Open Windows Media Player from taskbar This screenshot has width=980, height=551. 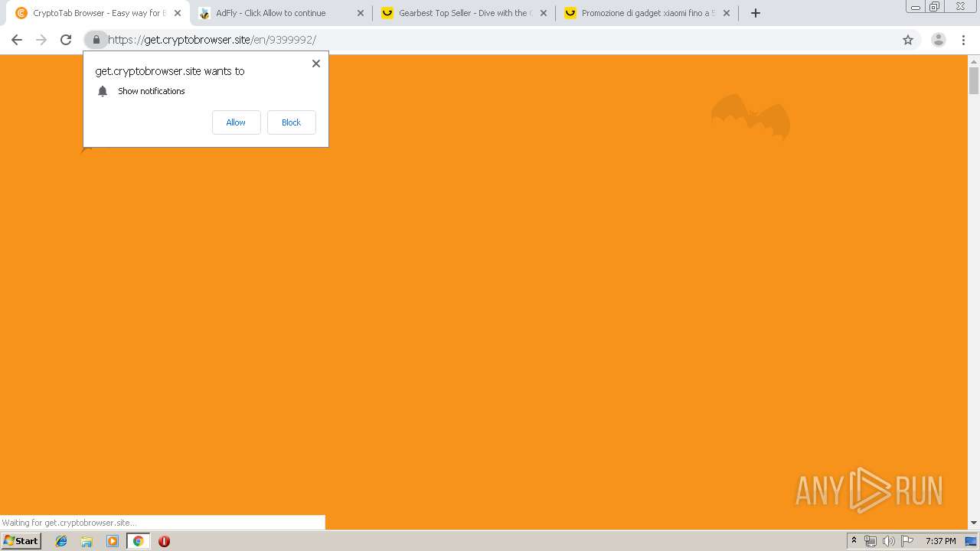point(113,541)
